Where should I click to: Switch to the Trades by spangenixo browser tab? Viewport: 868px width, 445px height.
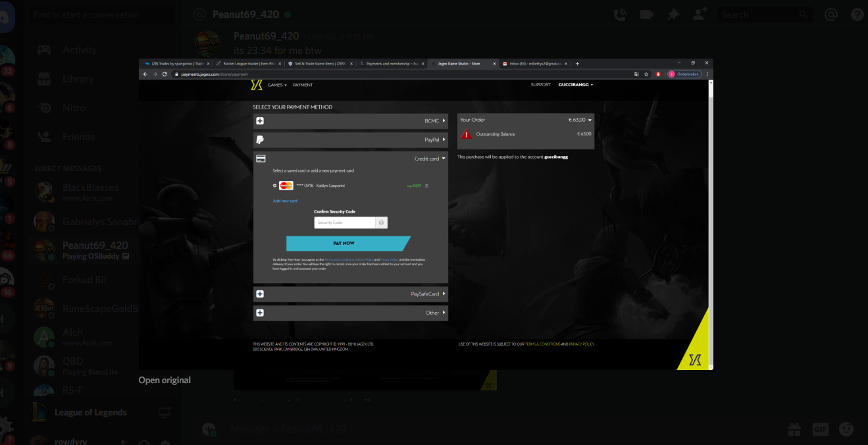[x=176, y=64]
